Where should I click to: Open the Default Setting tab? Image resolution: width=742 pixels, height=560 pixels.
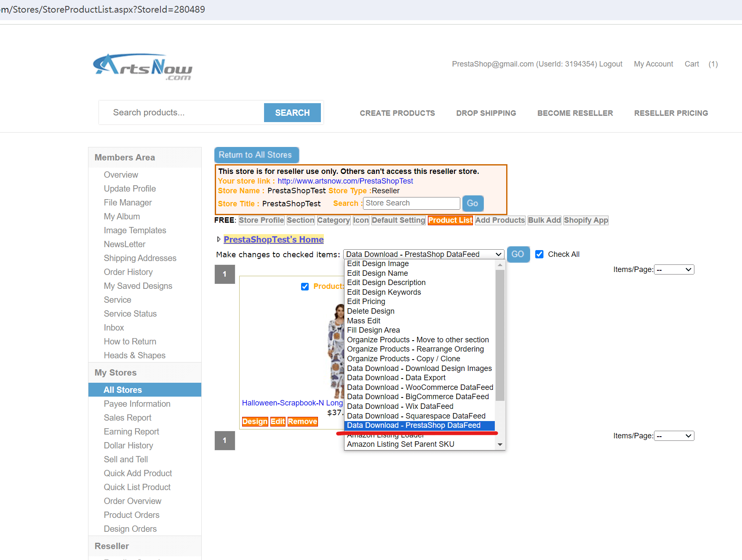[x=398, y=220]
